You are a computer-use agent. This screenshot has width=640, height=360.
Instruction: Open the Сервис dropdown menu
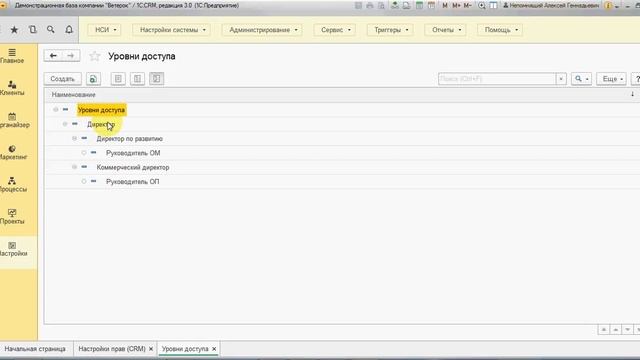(335, 30)
